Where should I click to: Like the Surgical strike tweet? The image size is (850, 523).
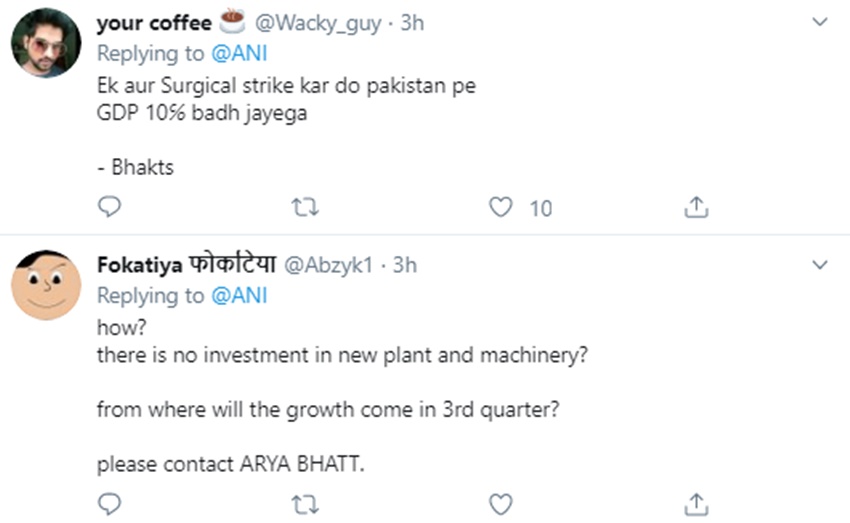pyautogui.click(x=500, y=207)
